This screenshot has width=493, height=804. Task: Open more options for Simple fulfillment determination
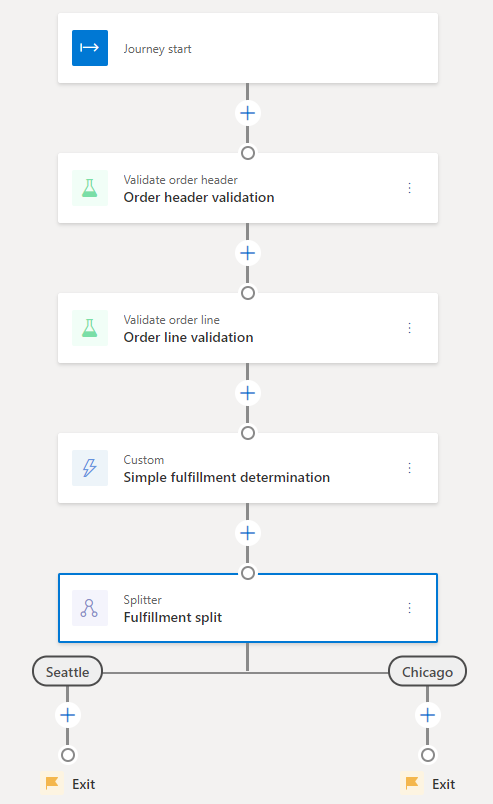click(409, 468)
